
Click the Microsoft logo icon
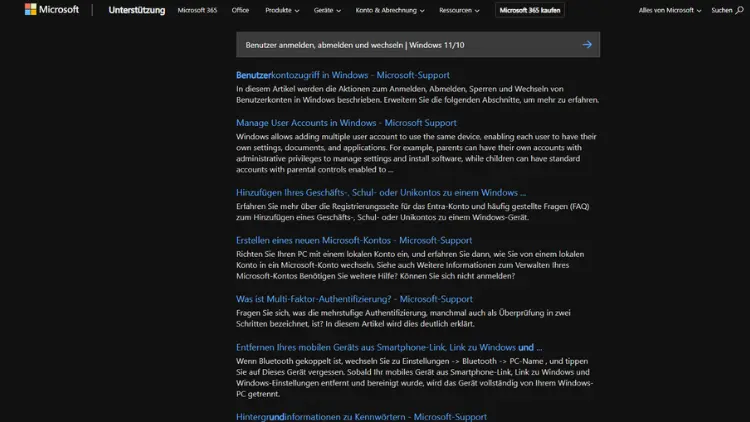pos(31,10)
